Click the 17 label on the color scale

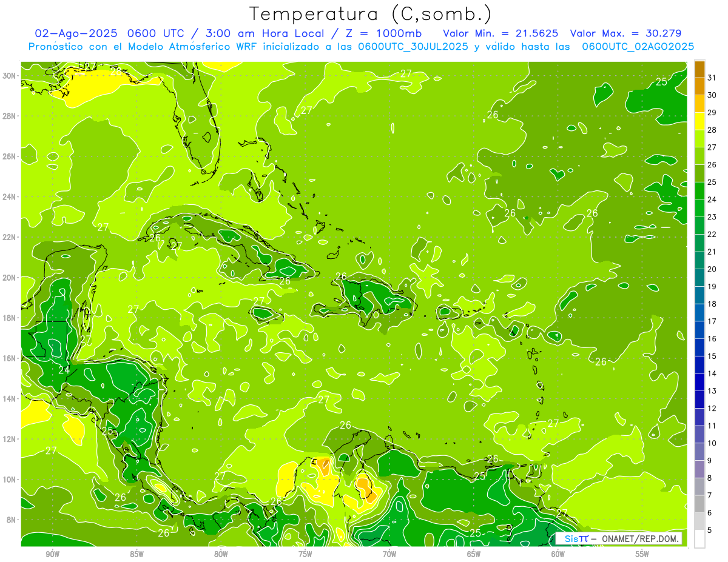pos(712,321)
